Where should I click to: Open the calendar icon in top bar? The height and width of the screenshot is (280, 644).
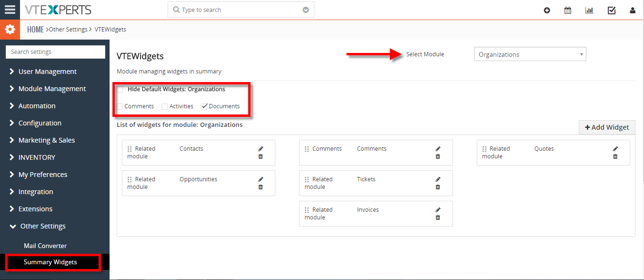[568, 10]
